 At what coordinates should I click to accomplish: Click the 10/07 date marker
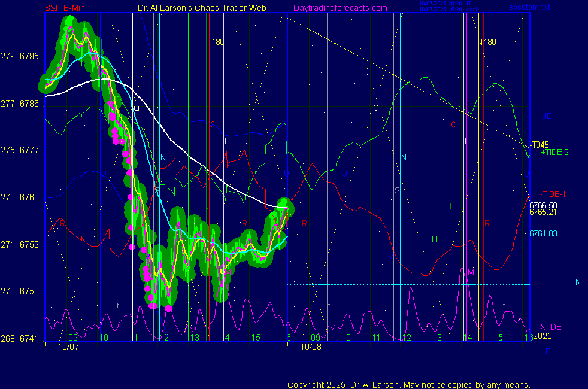tap(68, 346)
